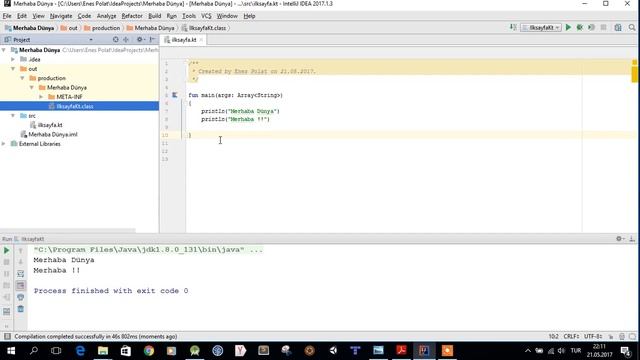Toggle tool window buttons in status bar
This screenshot has height=360, width=640.
[x=7, y=336]
